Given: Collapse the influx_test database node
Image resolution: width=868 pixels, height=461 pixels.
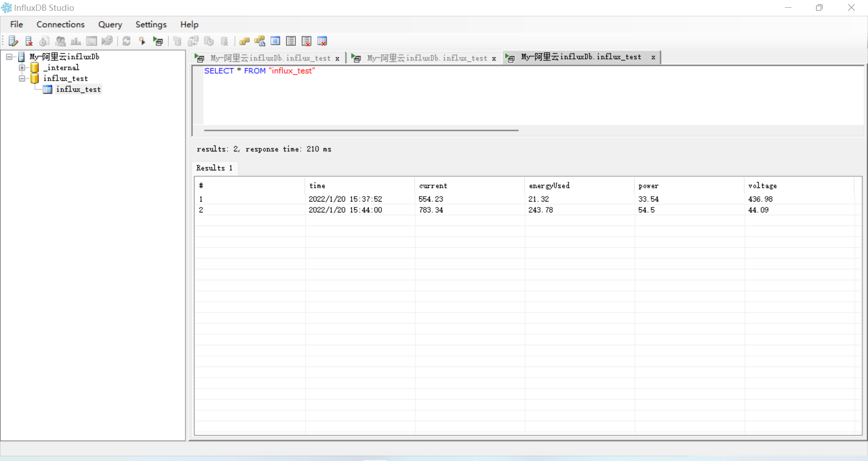Looking at the screenshot, I should click(x=22, y=79).
